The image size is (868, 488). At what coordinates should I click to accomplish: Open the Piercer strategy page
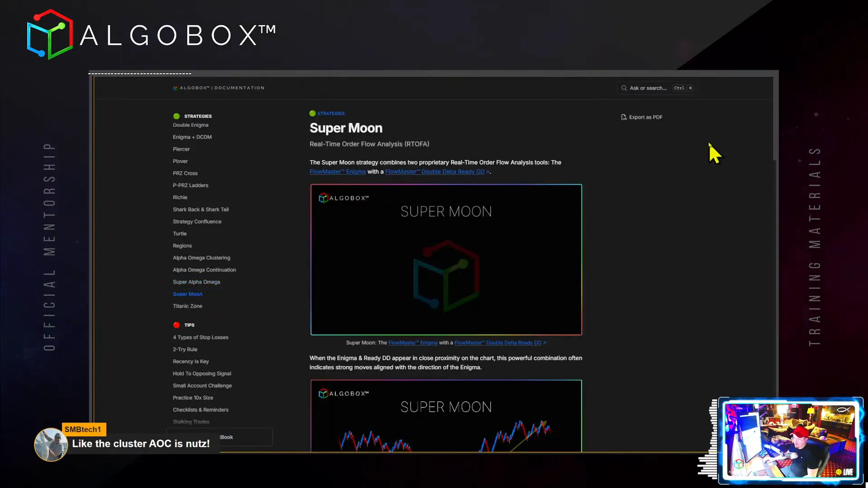point(181,149)
